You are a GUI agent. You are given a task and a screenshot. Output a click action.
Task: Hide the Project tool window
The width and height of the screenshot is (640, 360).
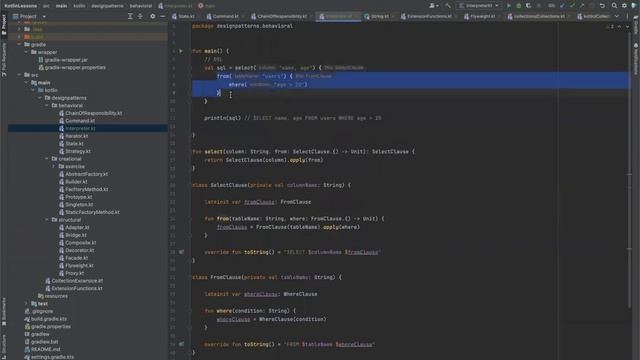[162, 16]
